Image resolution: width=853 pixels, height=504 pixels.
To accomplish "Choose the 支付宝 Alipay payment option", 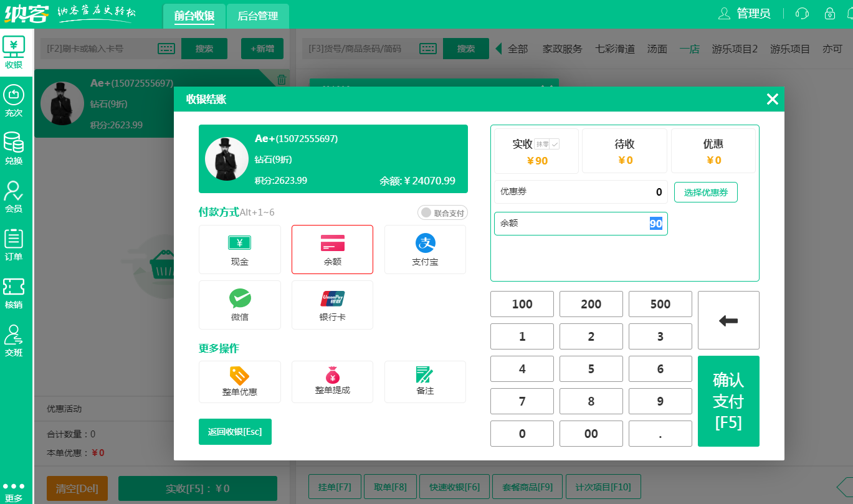I will (425, 249).
